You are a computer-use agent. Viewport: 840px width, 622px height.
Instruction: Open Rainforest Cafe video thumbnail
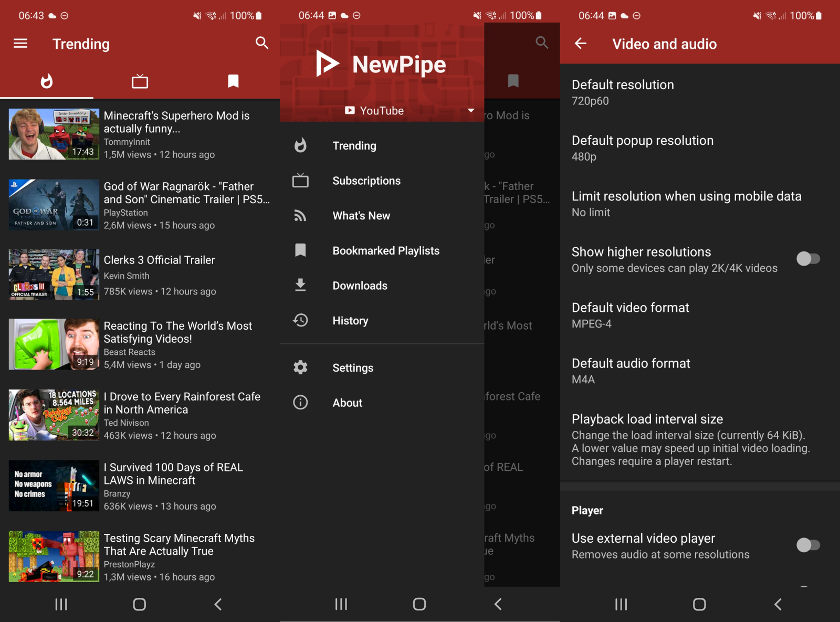[54, 415]
